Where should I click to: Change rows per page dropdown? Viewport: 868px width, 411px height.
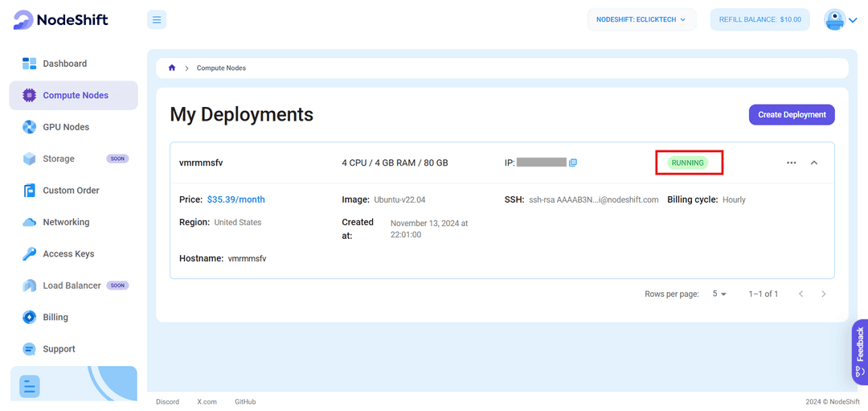coord(719,294)
